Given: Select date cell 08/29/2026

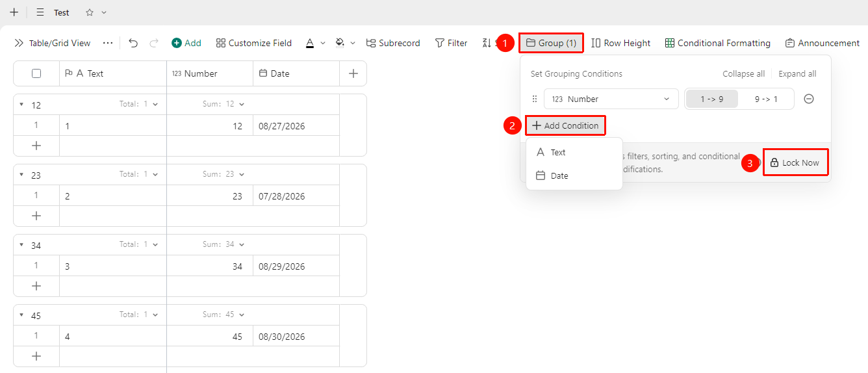Looking at the screenshot, I should pyautogui.click(x=296, y=266).
